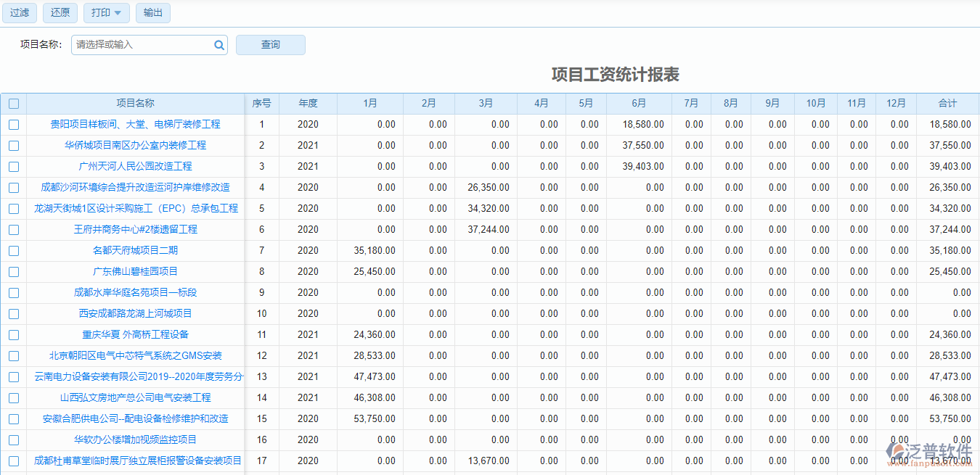Expand the print options menu
980x475 pixels.
[x=118, y=12]
